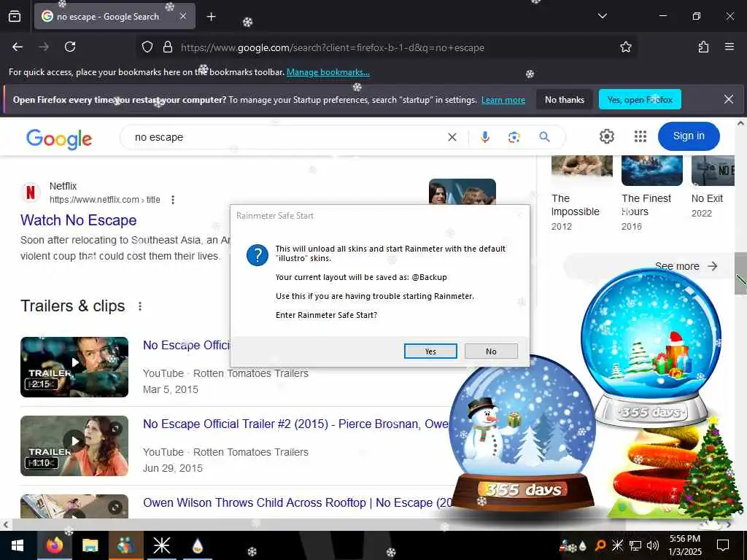Play the 1:10 trailer thumbnail

[74, 446]
